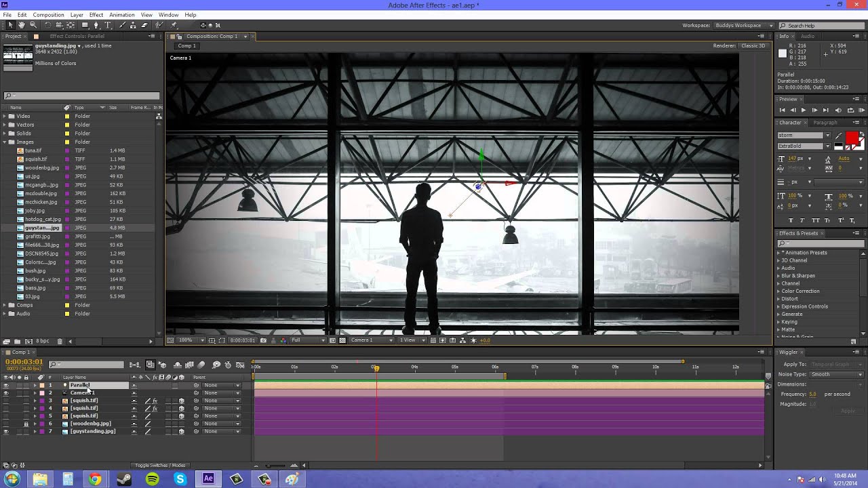Collapse the Images folder
Screen dimensions: 868x488
(x=5, y=142)
